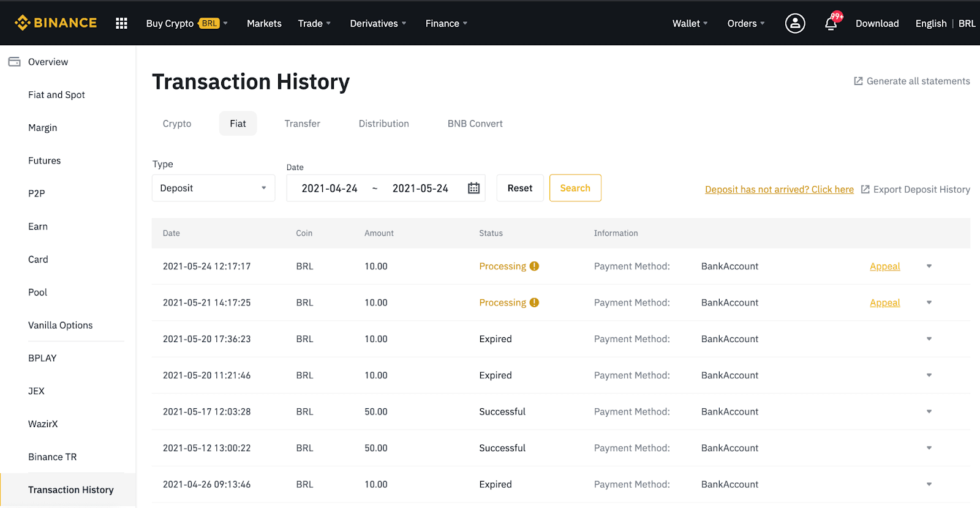Open Earn in the sidebar
This screenshot has height=508, width=980.
point(37,226)
